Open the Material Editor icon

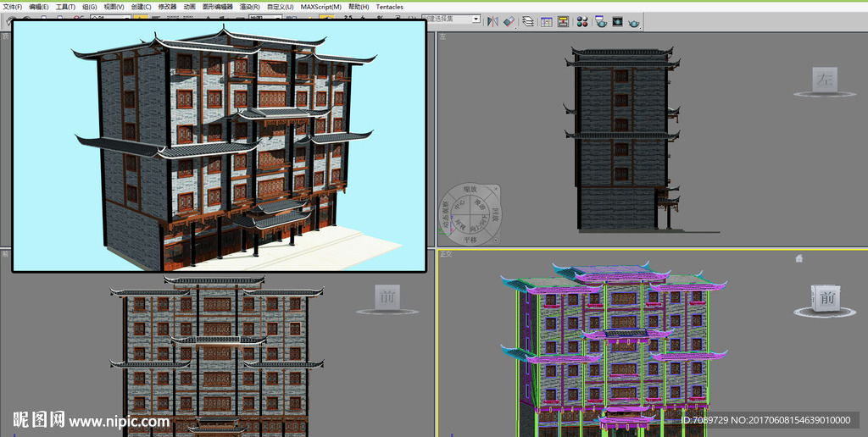coord(582,21)
